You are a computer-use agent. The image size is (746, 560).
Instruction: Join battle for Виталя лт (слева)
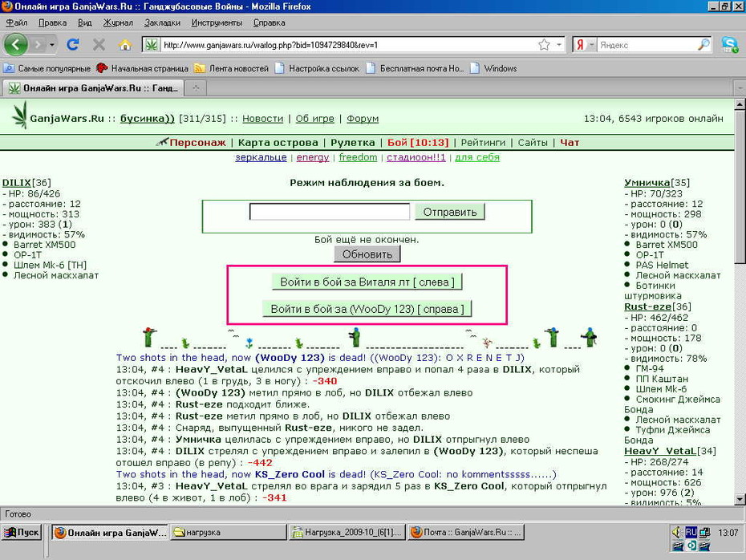(367, 282)
